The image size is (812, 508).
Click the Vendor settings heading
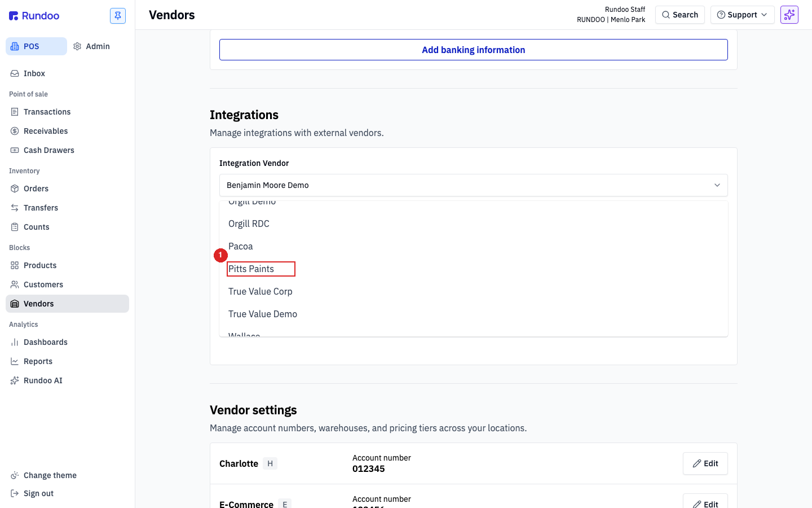(x=253, y=410)
